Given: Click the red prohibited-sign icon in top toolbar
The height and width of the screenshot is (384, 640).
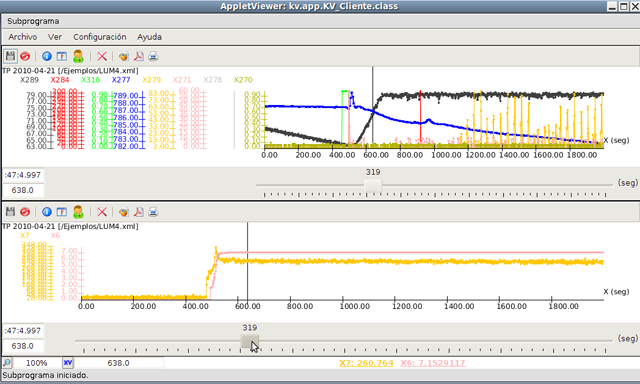Looking at the screenshot, I should tap(25, 56).
